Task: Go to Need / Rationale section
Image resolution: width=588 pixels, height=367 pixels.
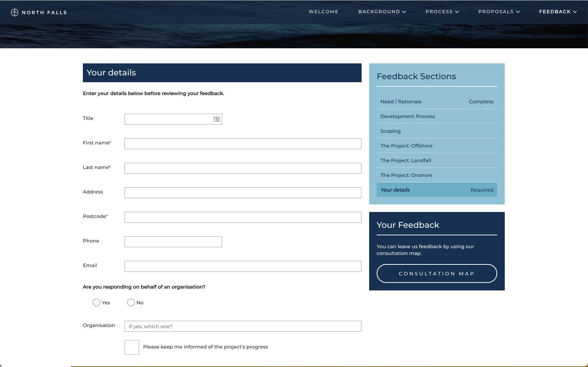Action: tap(437, 102)
